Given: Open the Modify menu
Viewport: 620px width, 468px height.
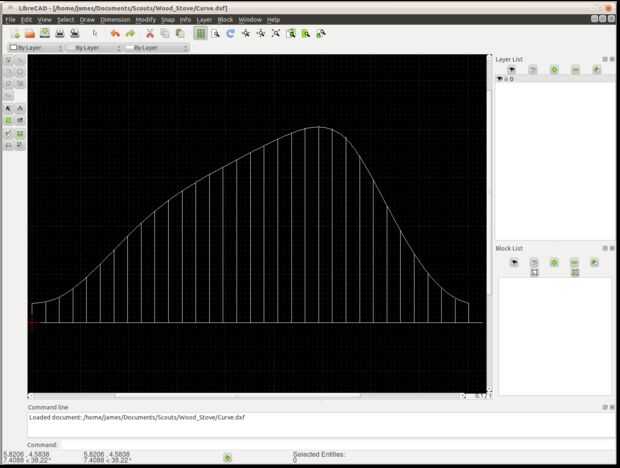Looking at the screenshot, I should pos(146,19).
